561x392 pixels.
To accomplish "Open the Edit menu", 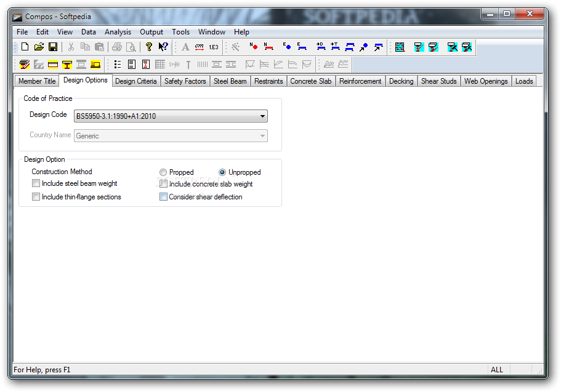I will pyautogui.click(x=42, y=32).
